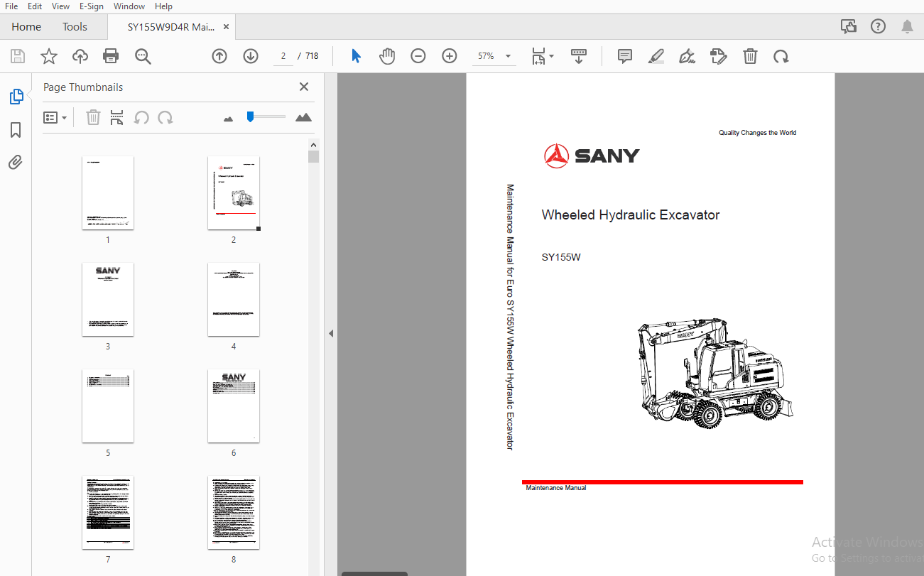Click the 'Wheeled Hydraulic Excavator' heading

click(x=631, y=215)
